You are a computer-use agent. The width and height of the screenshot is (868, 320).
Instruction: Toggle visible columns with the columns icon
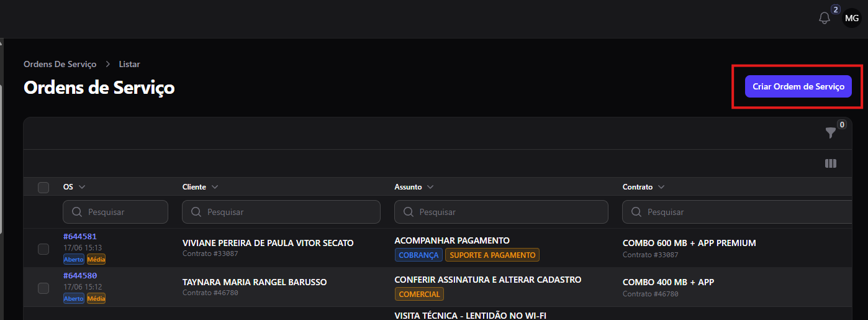[831, 163]
